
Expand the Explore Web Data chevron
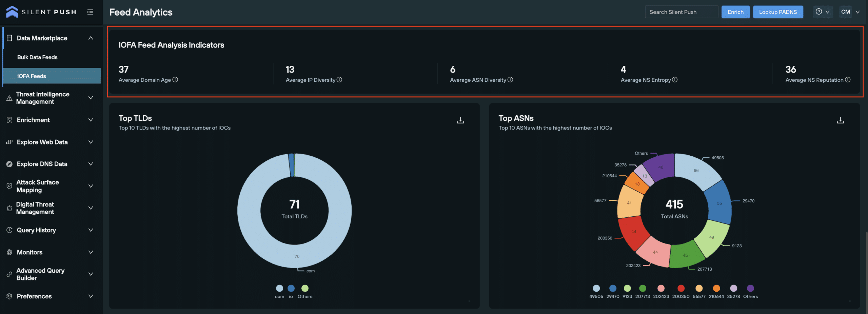[x=91, y=142]
